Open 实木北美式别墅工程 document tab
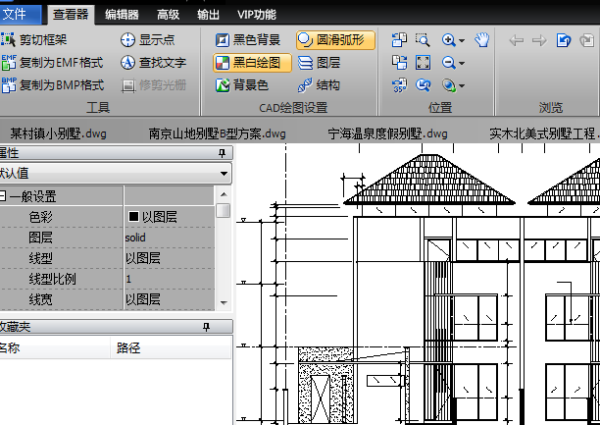 click(x=544, y=134)
